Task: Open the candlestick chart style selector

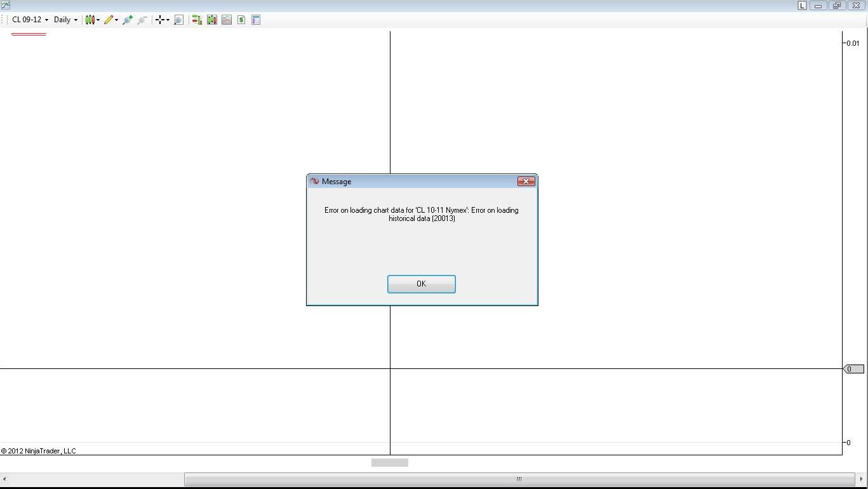Action: tap(93, 20)
